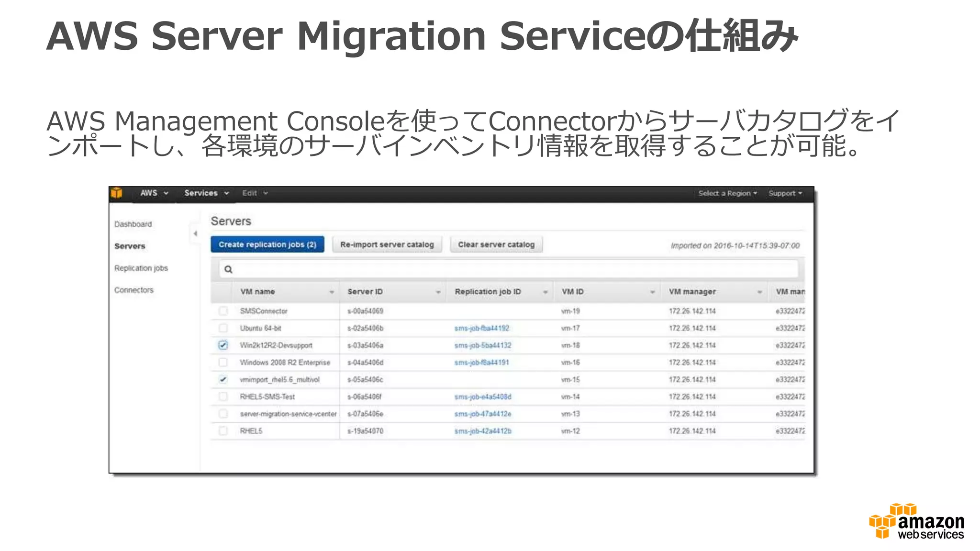This screenshot has height=551, width=980.
Task: Open the Services menu
Action: [x=206, y=193]
